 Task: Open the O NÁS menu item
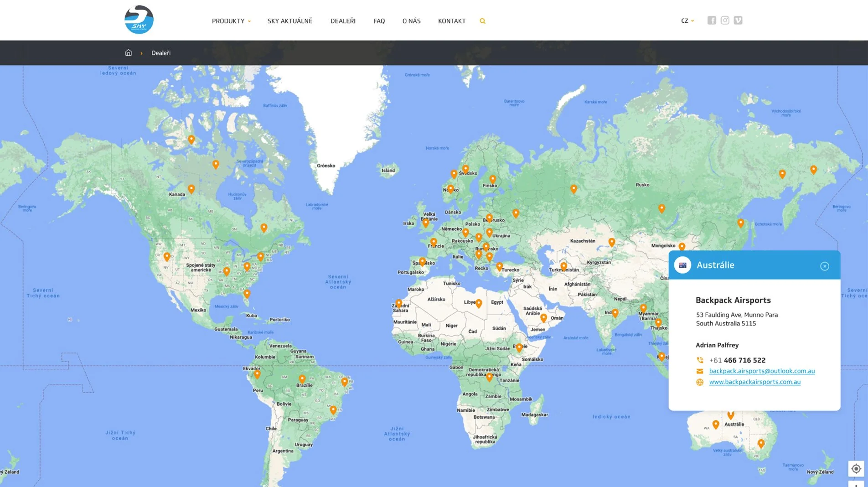[x=411, y=21]
